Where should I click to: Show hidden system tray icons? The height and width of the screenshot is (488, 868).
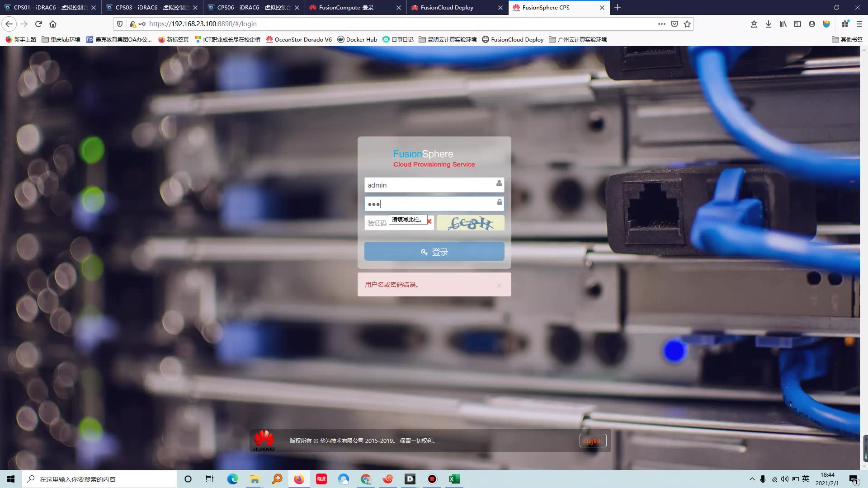(x=752, y=479)
